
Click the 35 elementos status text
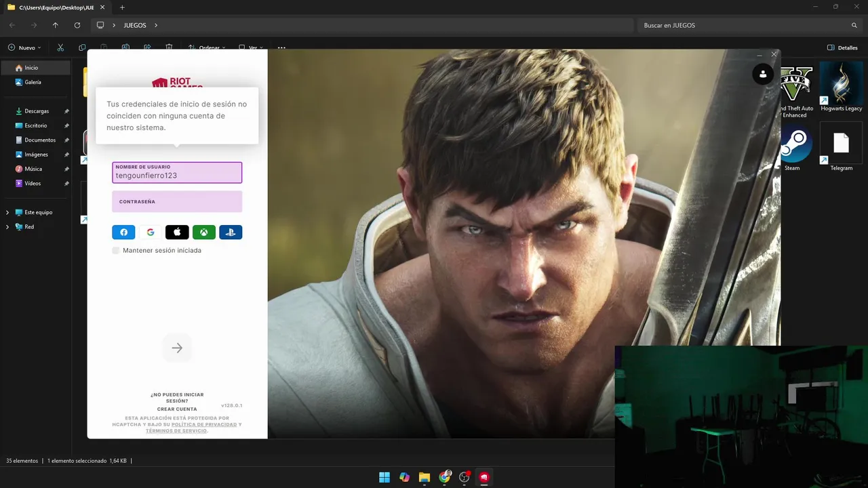click(22, 461)
